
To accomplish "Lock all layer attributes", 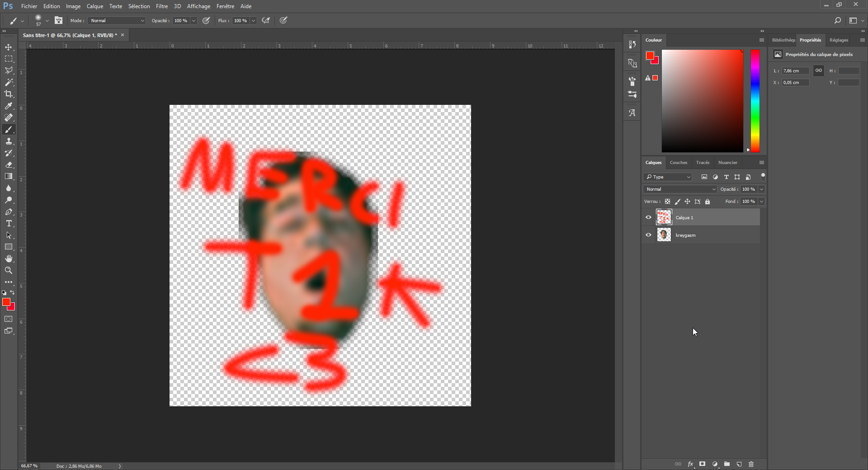I will [x=708, y=202].
